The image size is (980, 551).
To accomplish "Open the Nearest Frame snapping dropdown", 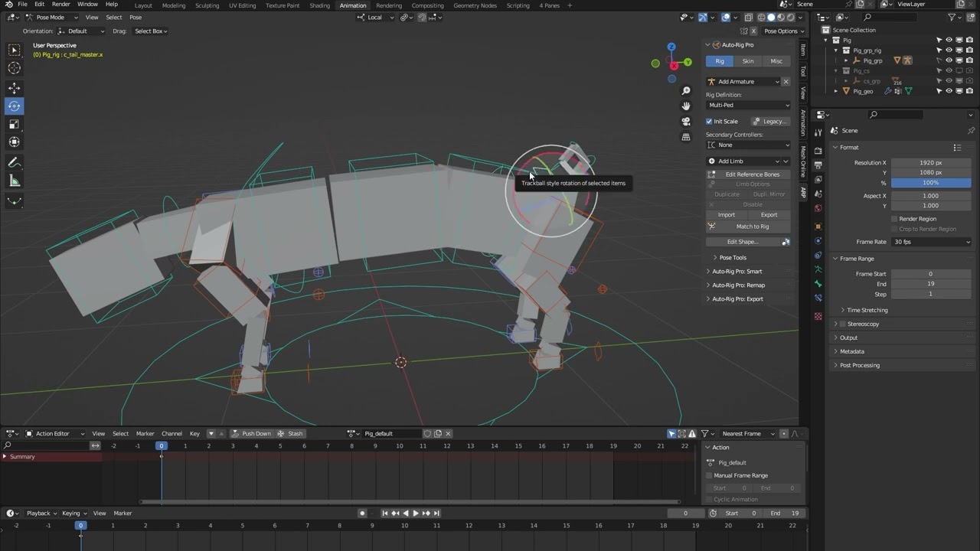I will click(748, 434).
